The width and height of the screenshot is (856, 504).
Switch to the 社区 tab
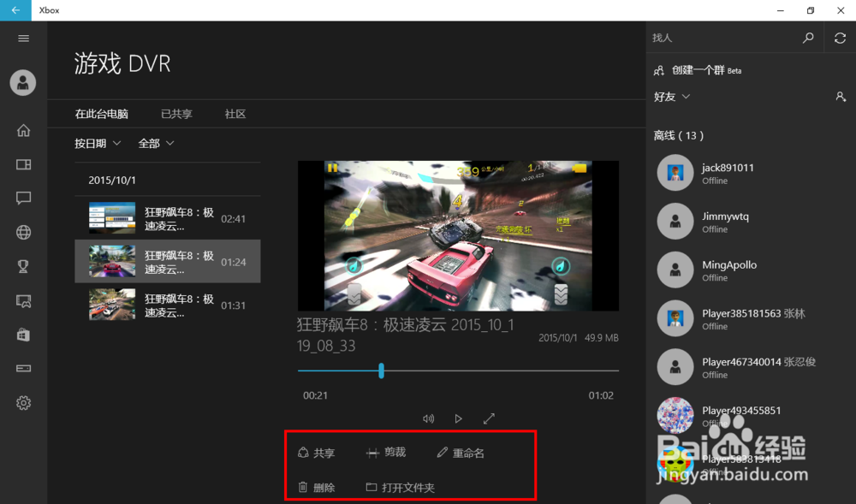(235, 113)
